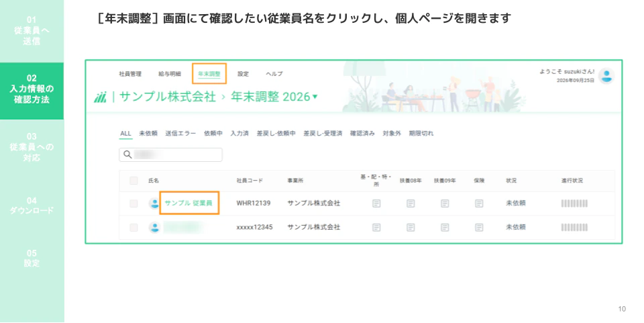Click avatar icon in xxxxx12345 row

point(154,227)
